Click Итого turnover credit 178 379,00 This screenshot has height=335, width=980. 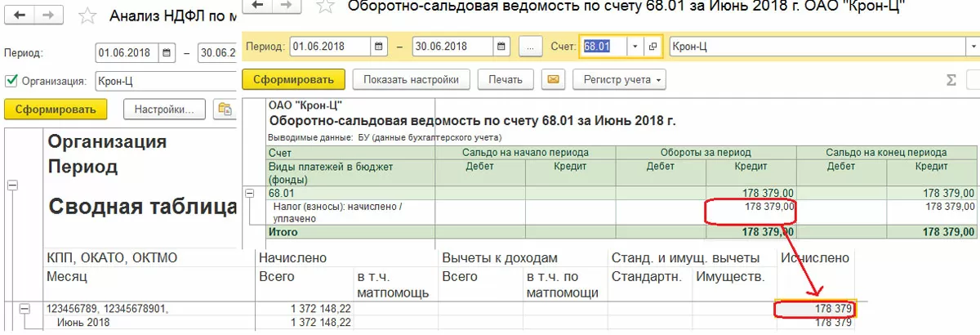pos(751,232)
